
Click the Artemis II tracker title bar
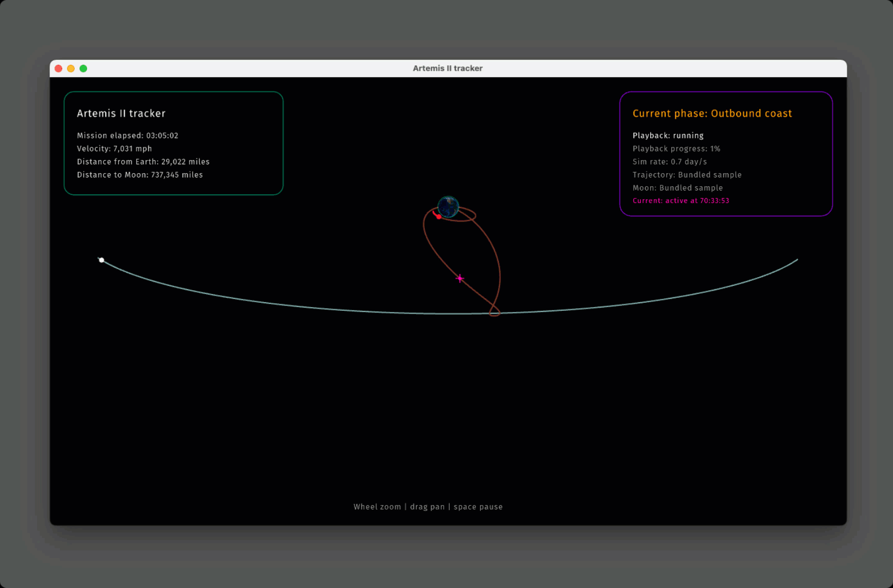(x=448, y=68)
